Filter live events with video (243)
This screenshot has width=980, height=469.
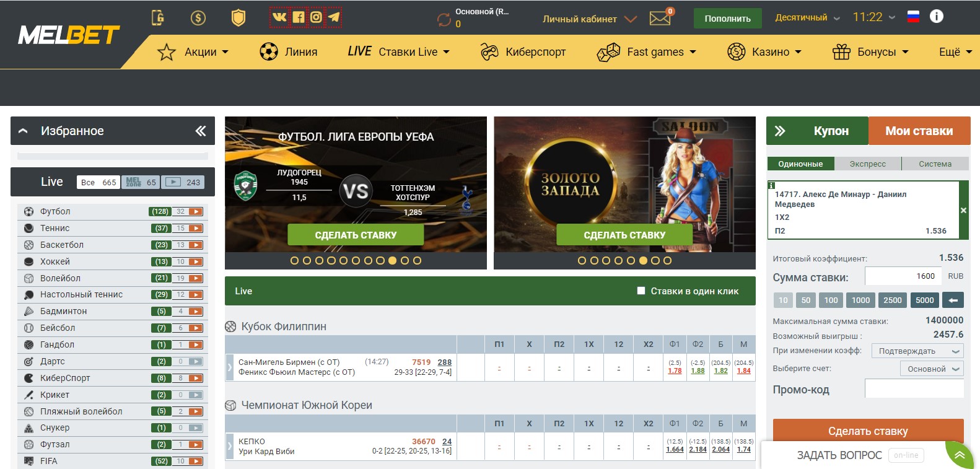[x=183, y=182]
